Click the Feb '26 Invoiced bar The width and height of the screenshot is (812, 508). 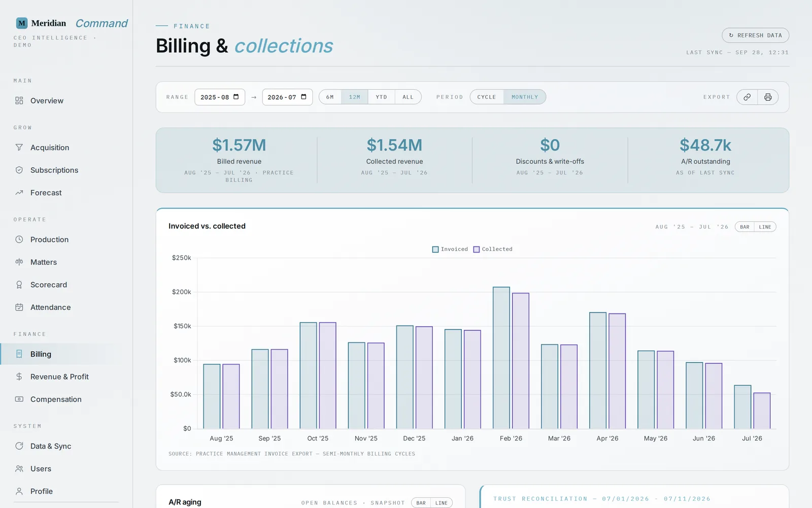click(501, 358)
